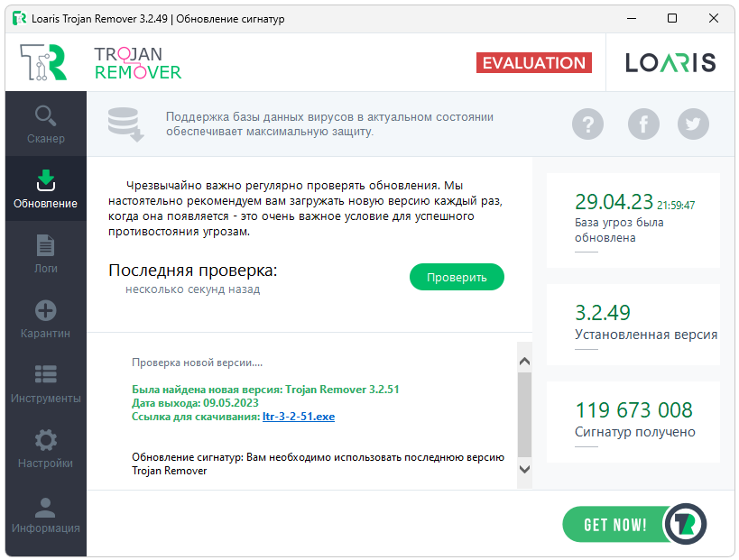Image resolution: width=739 pixels, height=560 pixels.
Task: Click the 'Поддержка базы данных вирусов' description
Action: click(329, 124)
